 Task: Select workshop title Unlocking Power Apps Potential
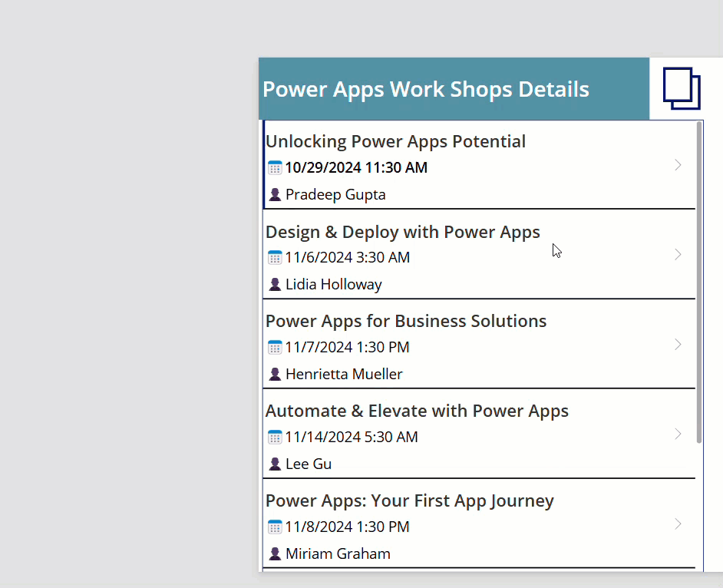click(395, 141)
